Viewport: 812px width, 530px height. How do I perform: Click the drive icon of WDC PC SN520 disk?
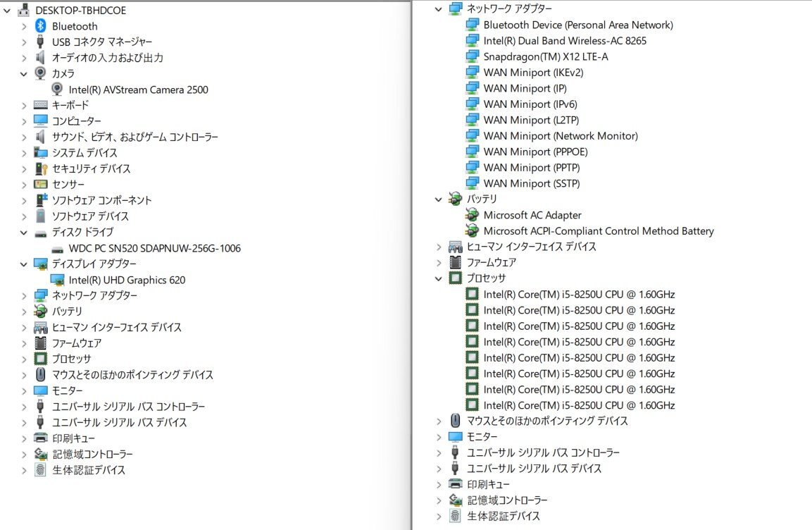point(58,249)
